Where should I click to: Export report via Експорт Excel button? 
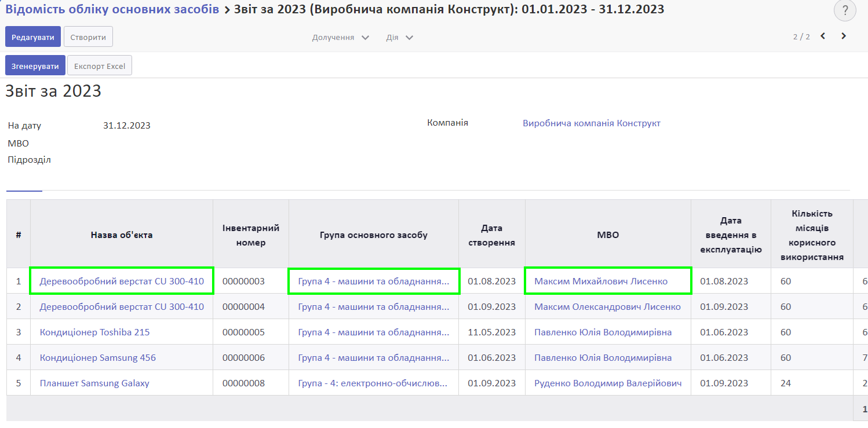[100, 66]
